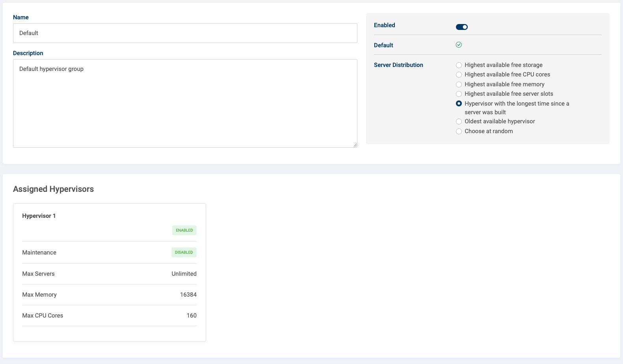Click the Assigned Hypervisors heading
623x364 pixels.
tap(54, 189)
